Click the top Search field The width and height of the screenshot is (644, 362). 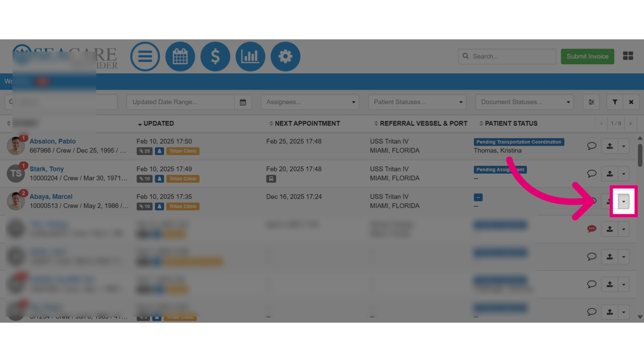[507, 56]
